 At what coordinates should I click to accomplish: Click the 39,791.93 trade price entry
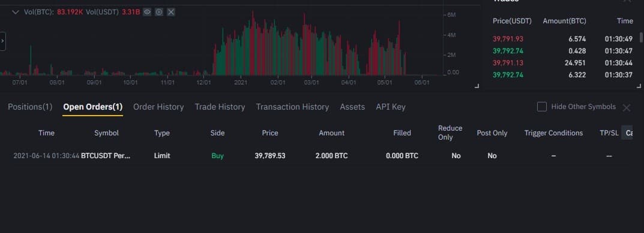point(508,39)
